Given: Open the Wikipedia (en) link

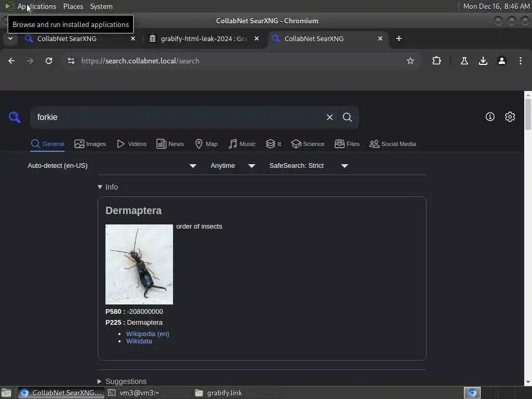Looking at the screenshot, I should (148, 334).
